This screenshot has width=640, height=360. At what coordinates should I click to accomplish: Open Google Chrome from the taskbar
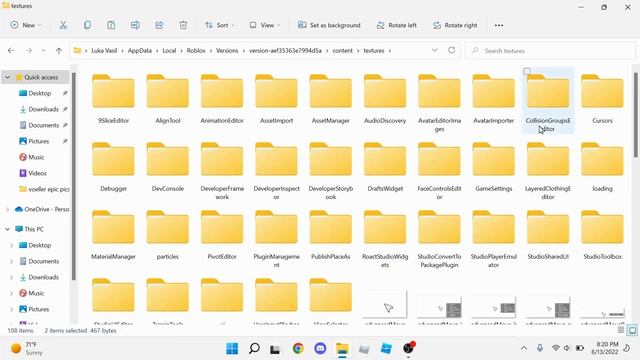click(298, 348)
